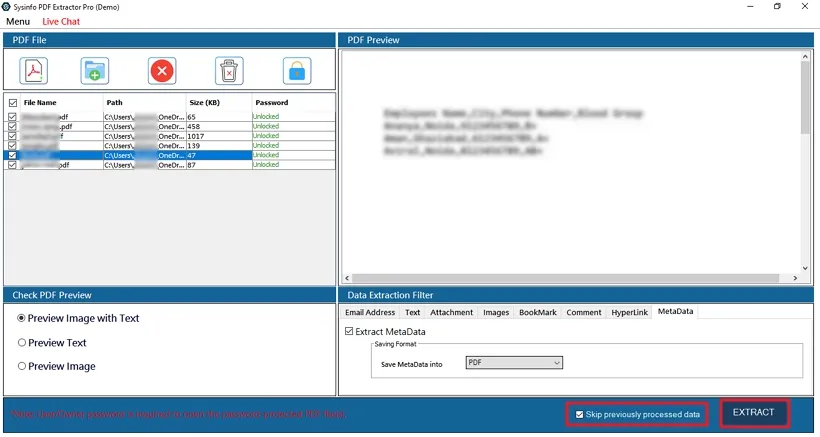Click the Remove all files trash icon
This screenshot has height=437, width=820.
(x=229, y=71)
